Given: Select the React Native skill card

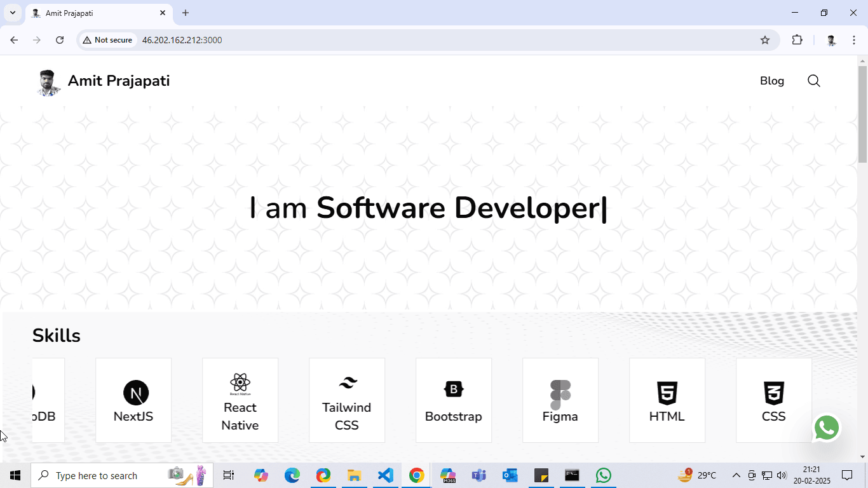Looking at the screenshot, I should point(240,400).
